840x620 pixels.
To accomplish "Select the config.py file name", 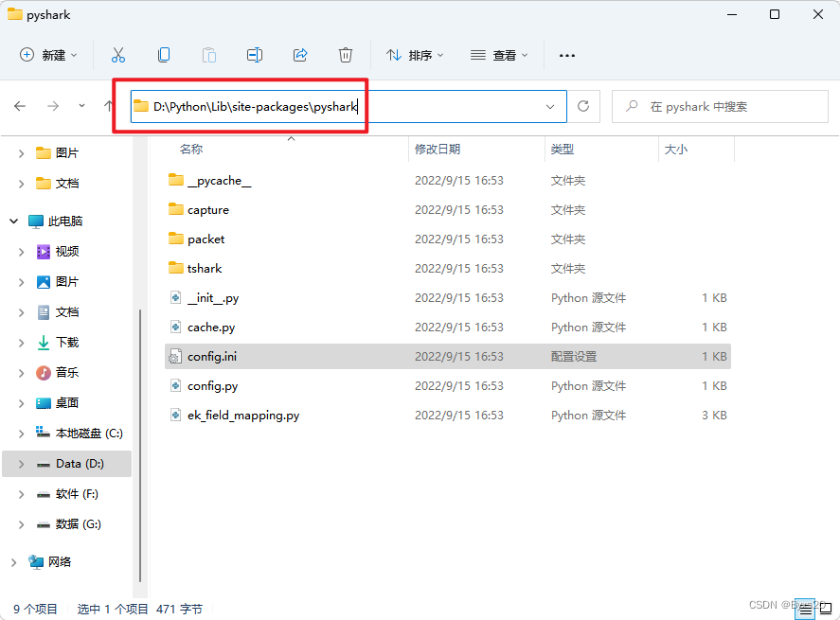I will coord(213,386).
